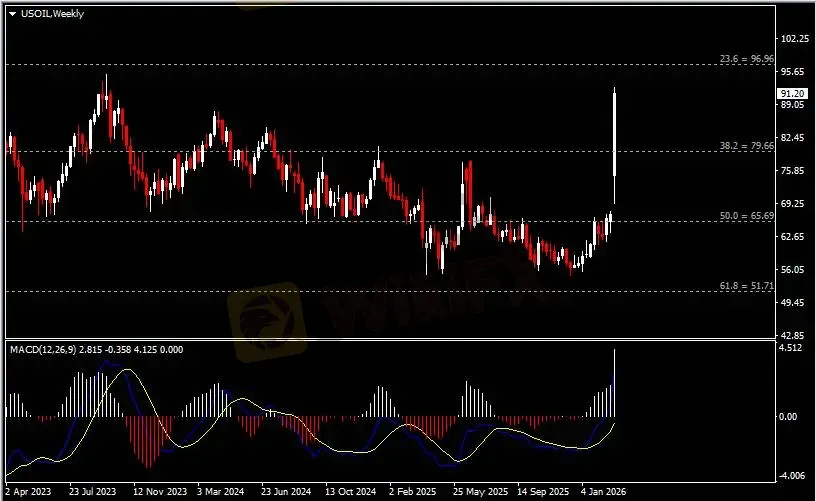The image size is (816, 501).
Task: Click the 2 Apr 2023 date label
Action: point(29,492)
